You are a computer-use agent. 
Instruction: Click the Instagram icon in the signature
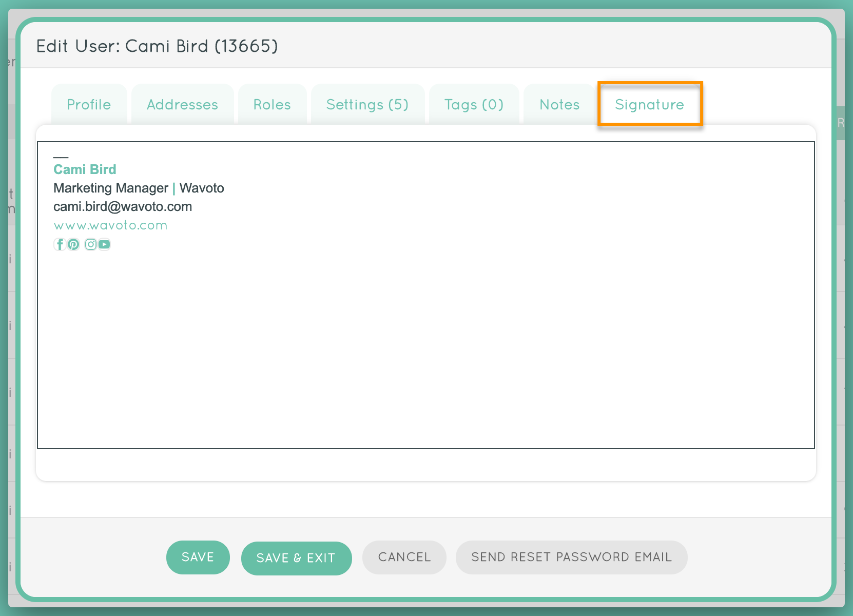[91, 244]
